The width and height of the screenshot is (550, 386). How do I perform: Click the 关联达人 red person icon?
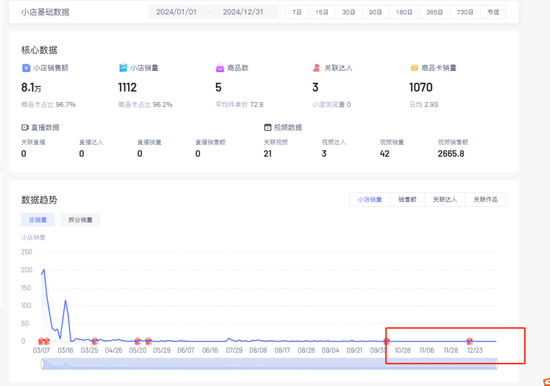[x=317, y=68]
